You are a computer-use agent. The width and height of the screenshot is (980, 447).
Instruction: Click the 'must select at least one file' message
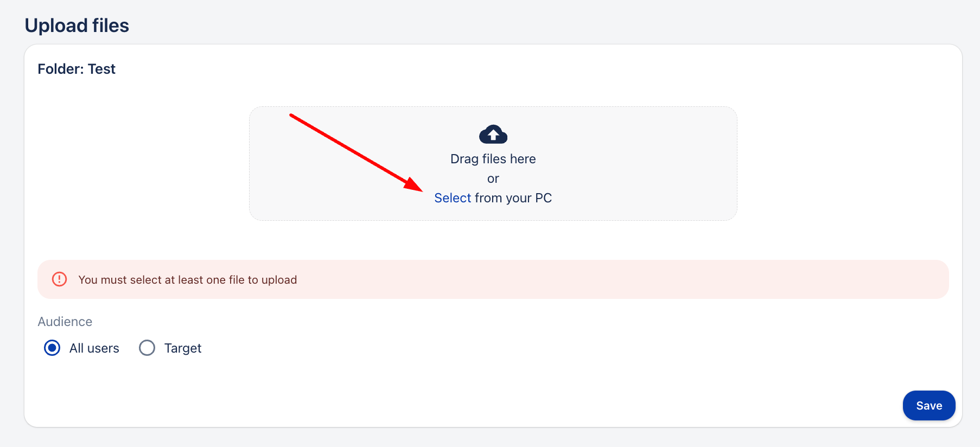(x=188, y=280)
